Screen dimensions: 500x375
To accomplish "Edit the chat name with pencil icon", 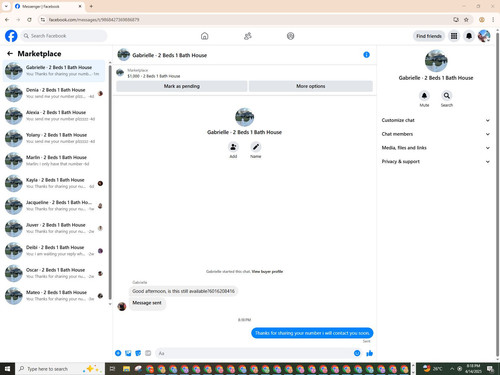I will (256, 147).
